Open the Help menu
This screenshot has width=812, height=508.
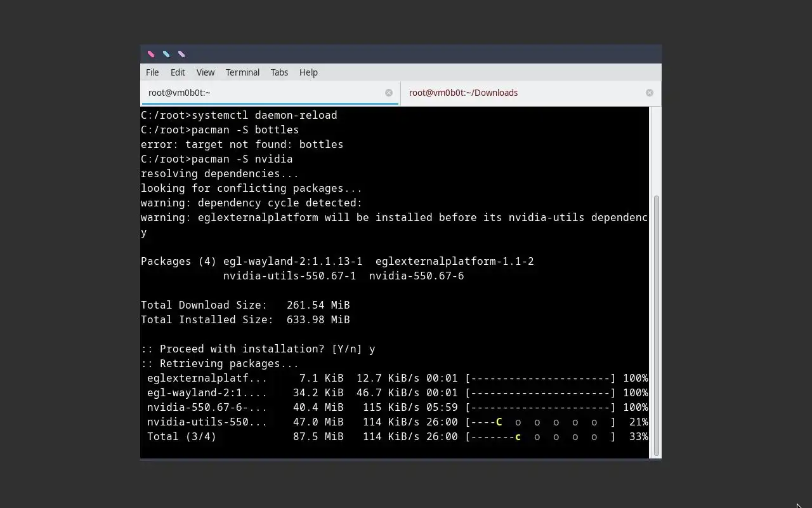tap(308, 72)
